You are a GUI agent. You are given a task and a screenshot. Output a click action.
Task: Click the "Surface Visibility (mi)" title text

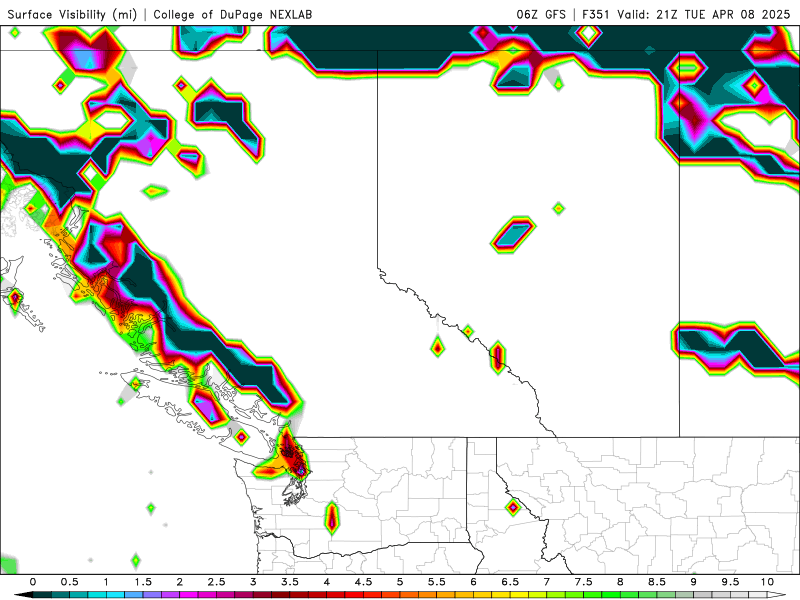(72, 14)
